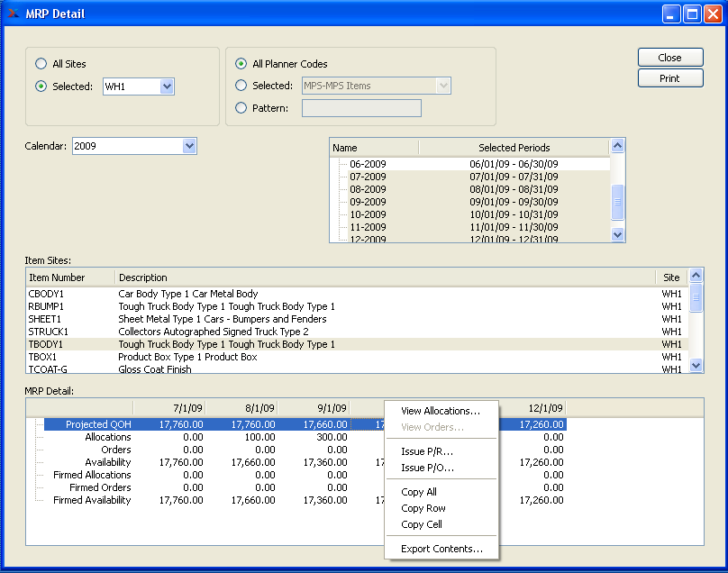Select the TBOX1 Product Box item row
The width and height of the screenshot is (728, 573).
[x=187, y=357]
